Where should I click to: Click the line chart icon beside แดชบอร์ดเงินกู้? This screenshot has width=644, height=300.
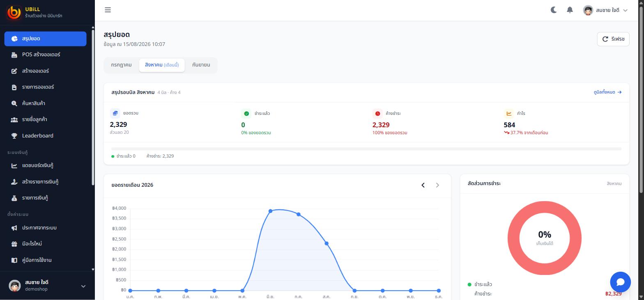14,165
